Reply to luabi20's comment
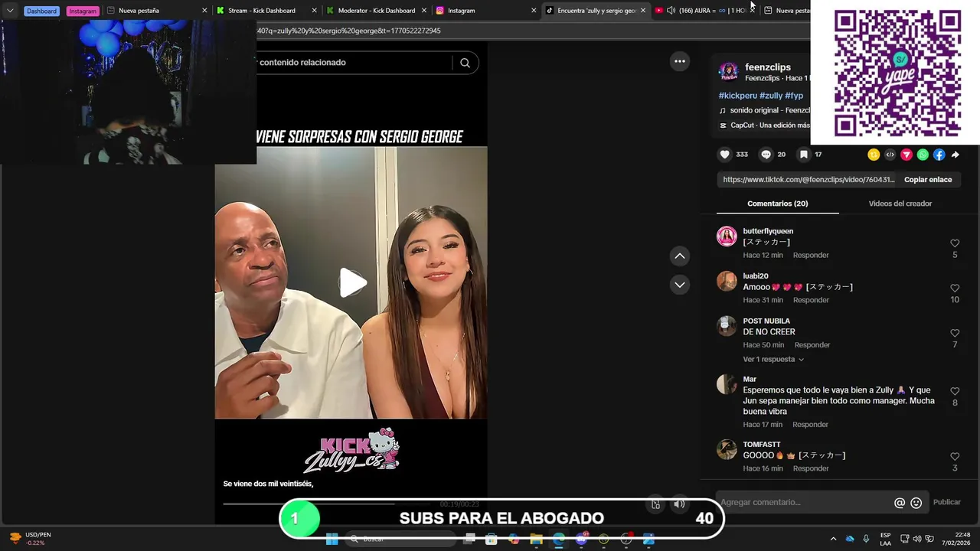Viewport: 980px width, 551px height. pyautogui.click(x=811, y=300)
